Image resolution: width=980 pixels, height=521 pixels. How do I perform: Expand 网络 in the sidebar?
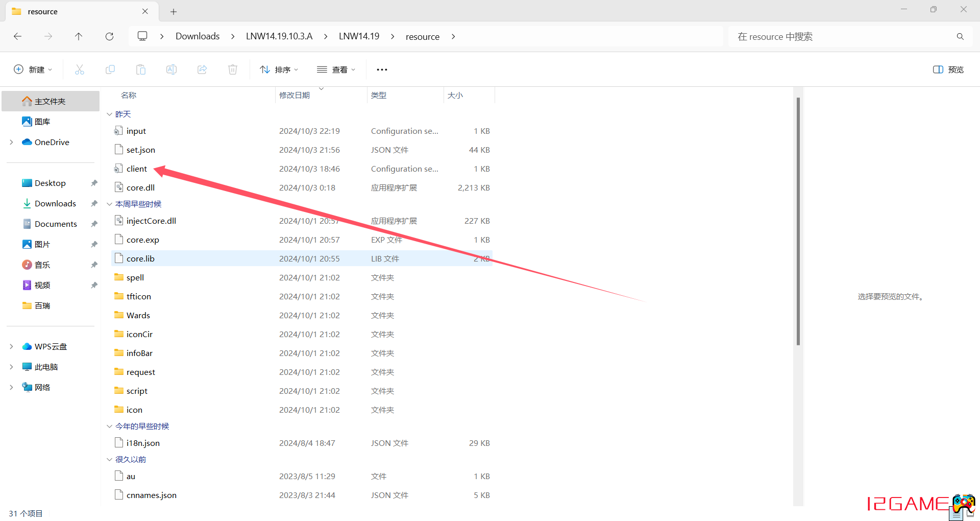(11, 387)
